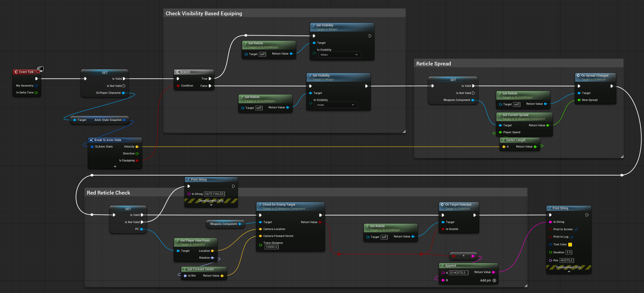644x293 pixels.
Task: Click the Weapons Component variable node in Red Reticle Check
Action: click(x=225, y=224)
